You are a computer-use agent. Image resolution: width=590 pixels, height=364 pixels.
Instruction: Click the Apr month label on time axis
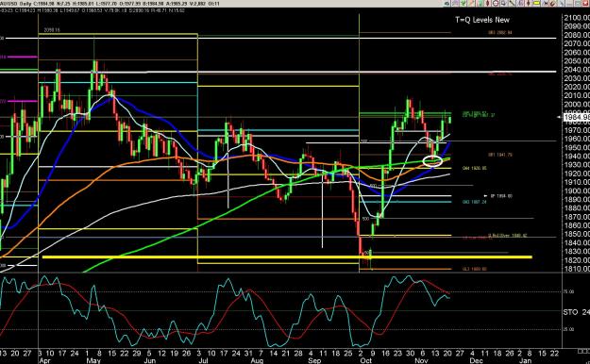pos(44,360)
